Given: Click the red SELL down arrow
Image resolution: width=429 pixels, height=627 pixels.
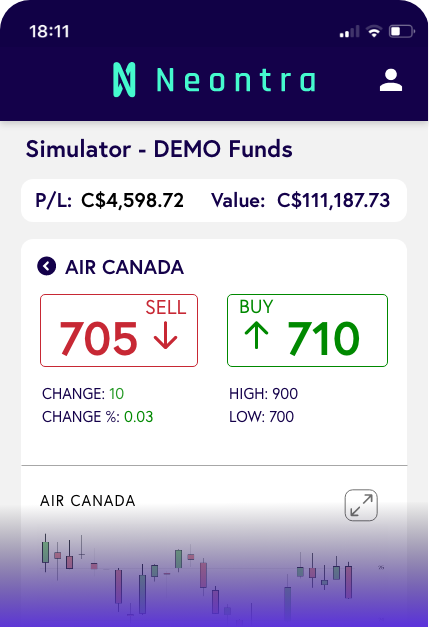Looking at the screenshot, I should click(166, 337).
